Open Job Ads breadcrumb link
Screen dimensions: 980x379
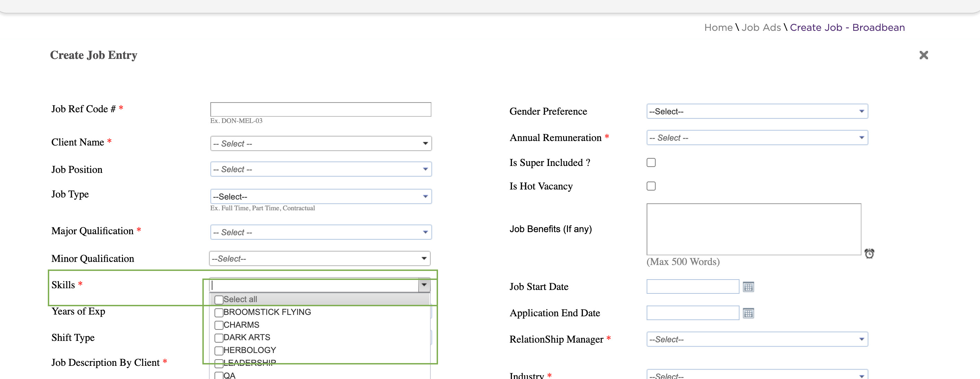(761, 27)
